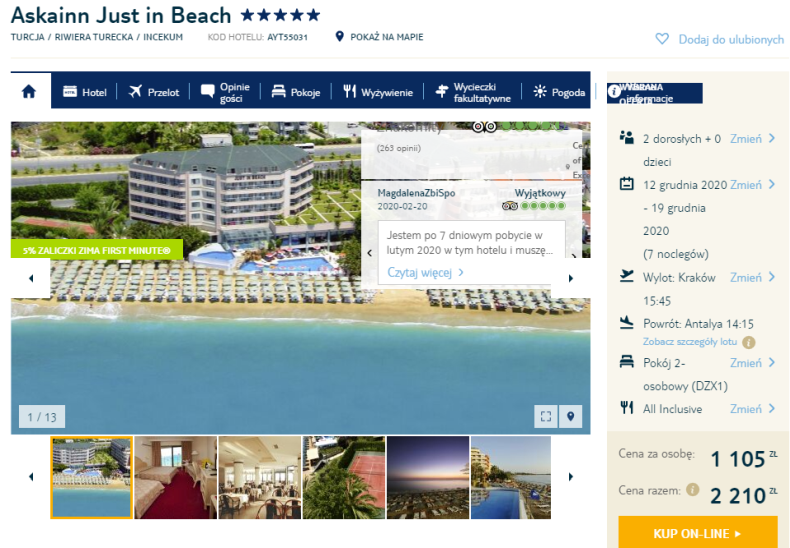The width and height of the screenshot is (790, 548).
Task: Click KUP ON-LINE button
Action: (x=698, y=533)
